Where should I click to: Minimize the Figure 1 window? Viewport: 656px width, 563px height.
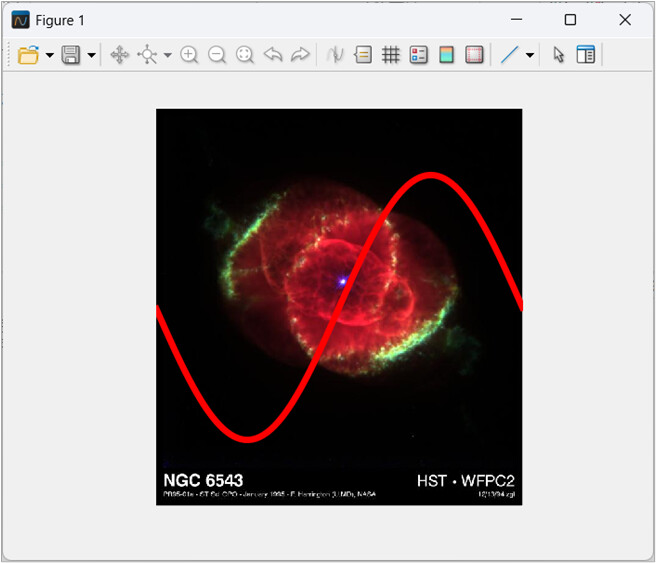click(x=517, y=20)
